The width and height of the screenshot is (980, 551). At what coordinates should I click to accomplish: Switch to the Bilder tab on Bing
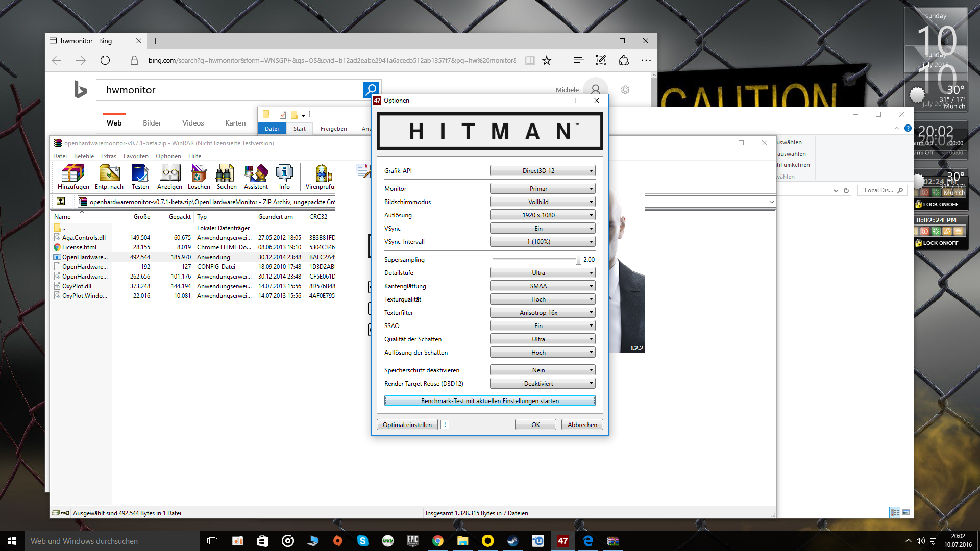tap(152, 123)
